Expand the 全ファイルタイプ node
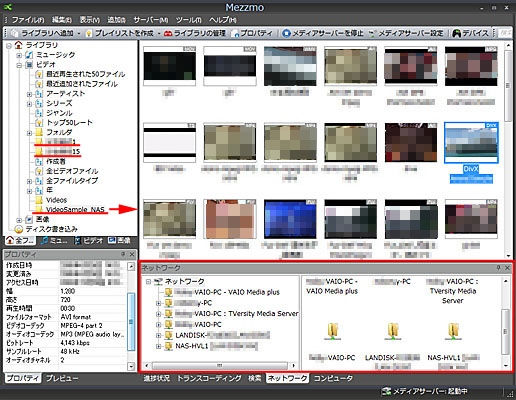516x400 pixels. pyautogui.click(x=29, y=182)
